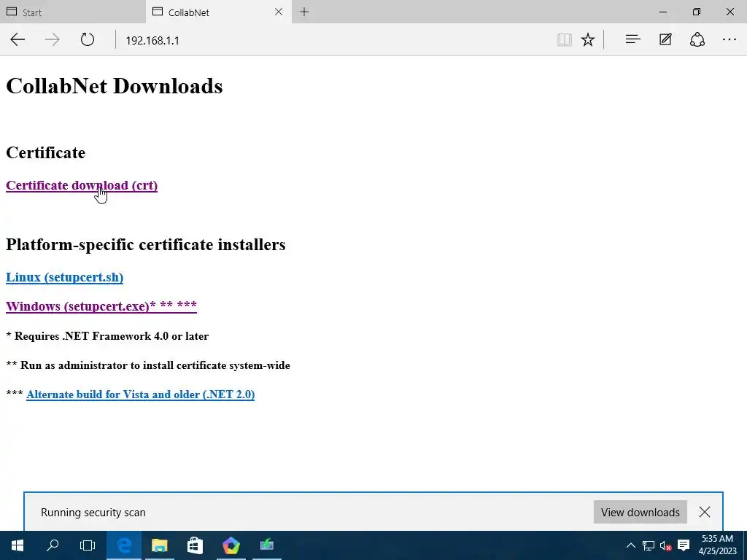This screenshot has width=747, height=560.
Task: Click the muted volume tray icon
Action: pyautogui.click(x=665, y=545)
